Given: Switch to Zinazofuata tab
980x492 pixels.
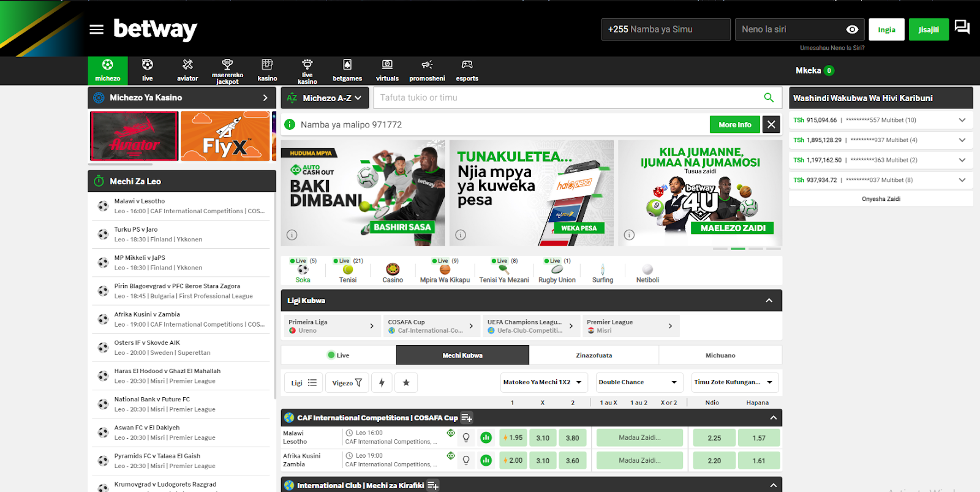Looking at the screenshot, I should (594, 355).
